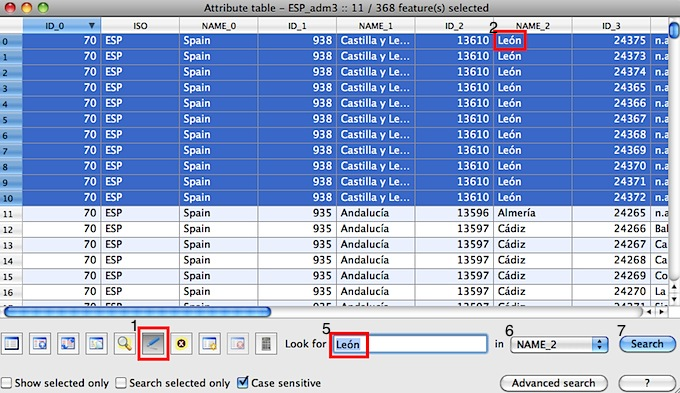
Task: Click the Unselect all toolbar icon
Action: coord(11,344)
